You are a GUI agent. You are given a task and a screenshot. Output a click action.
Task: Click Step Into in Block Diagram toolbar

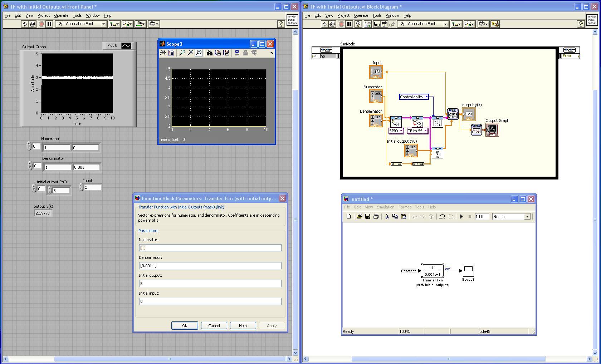(376, 24)
